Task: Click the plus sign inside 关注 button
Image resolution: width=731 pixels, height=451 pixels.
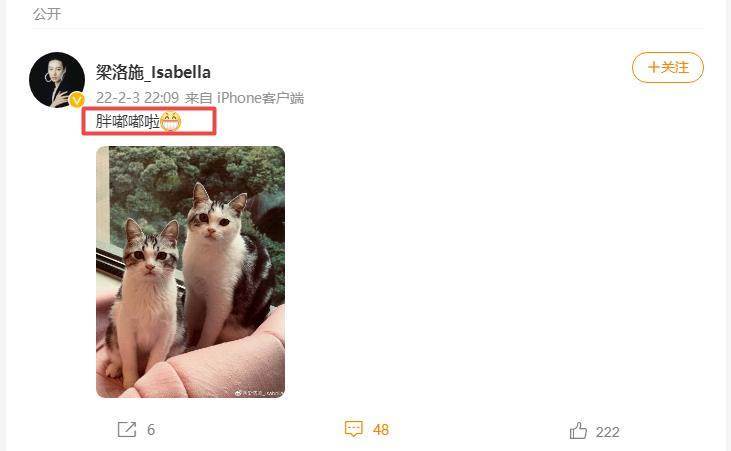Action: (x=654, y=68)
